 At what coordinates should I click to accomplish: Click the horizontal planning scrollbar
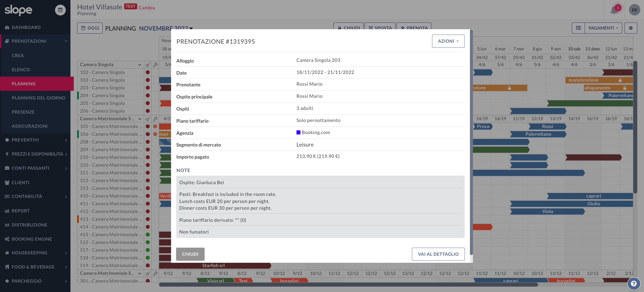point(348,284)
